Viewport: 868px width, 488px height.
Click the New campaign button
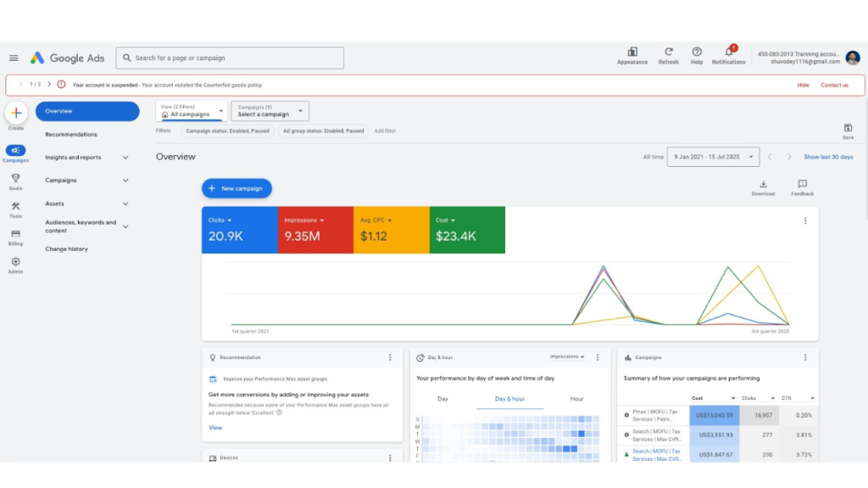click(x=236, y=189)
